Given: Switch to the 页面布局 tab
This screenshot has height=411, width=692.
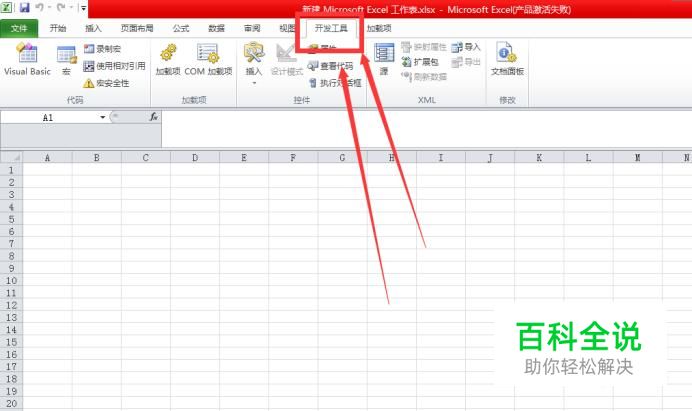Looking at the screenshot, I should [137, 28].
